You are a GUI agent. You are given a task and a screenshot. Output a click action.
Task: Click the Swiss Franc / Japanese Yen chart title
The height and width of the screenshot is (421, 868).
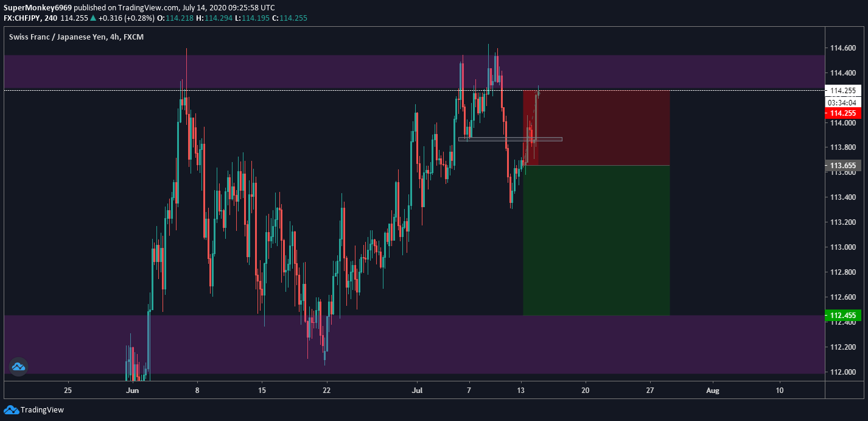76,37
